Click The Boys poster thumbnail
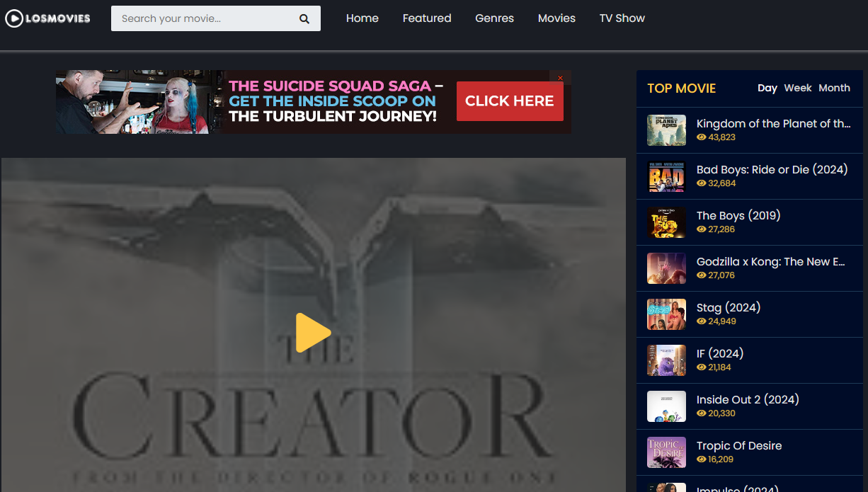The height and width of the screenshot is (492, 868). pos(666,222)
